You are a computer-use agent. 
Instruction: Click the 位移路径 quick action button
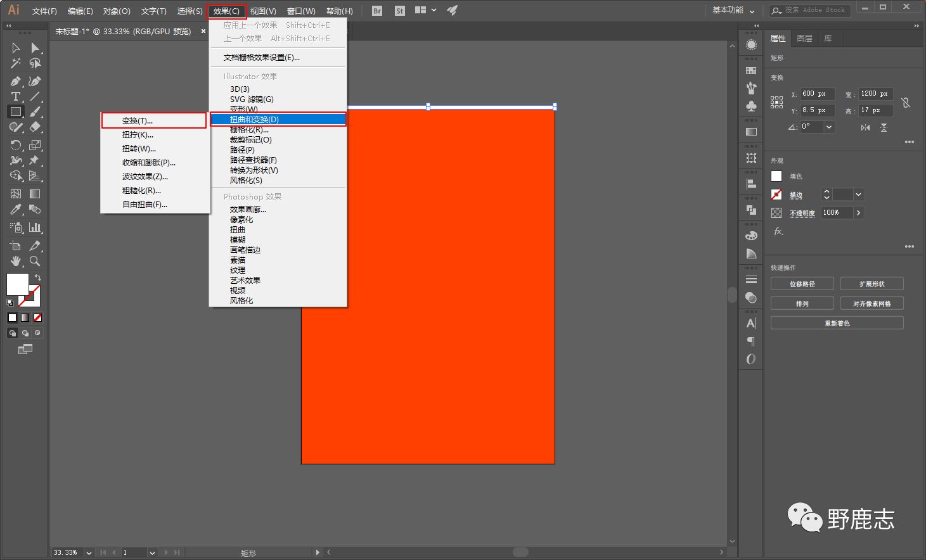802,284
